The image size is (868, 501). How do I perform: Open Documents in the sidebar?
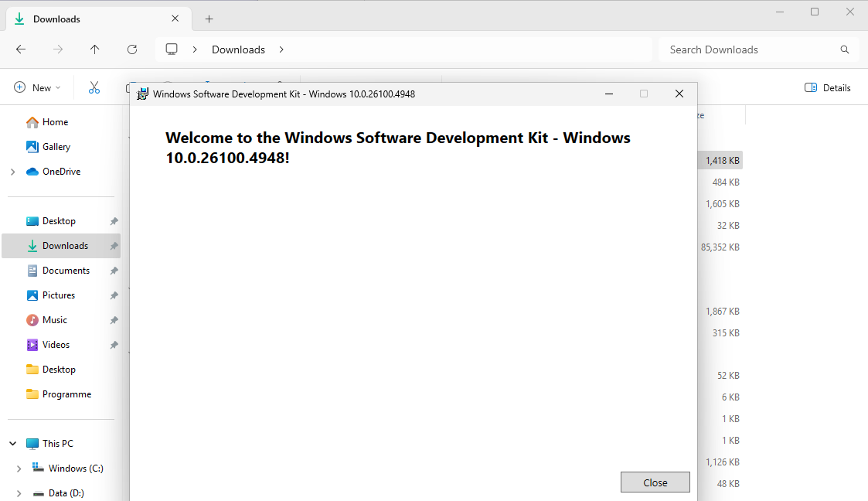pyautogui.click(x=66, y=271)
